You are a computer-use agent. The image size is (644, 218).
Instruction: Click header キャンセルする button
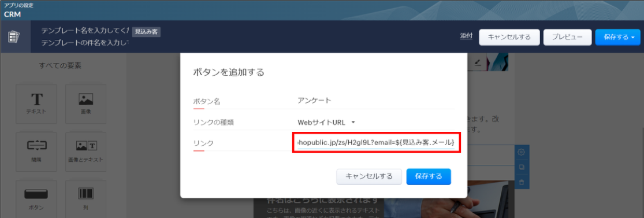pyautogui.click(x=509, y=37)
